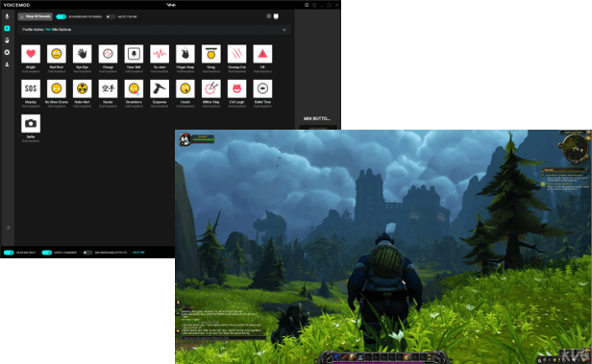Screen dimensions: 592x364
Task: Expand the Profile Active dropdown
Action: (x=284, y=30)
